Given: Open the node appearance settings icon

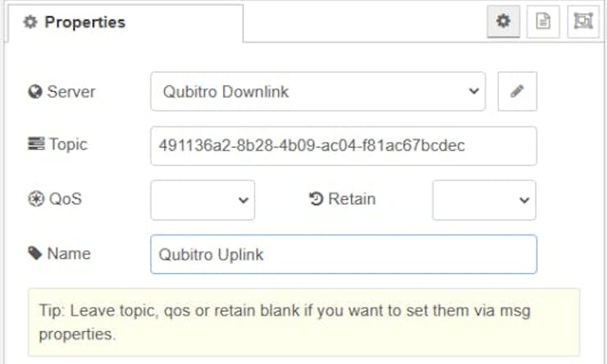Looking at the screenshot, I should pyautogui.click(x=582, y=22).
